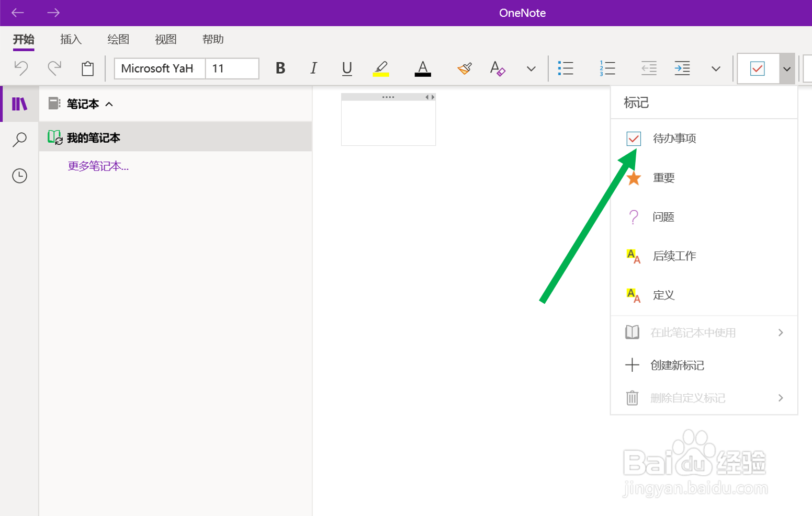The width and height of the screenshot is (812, 516).
Task: Redo the last action
Action: click(54, 68)
